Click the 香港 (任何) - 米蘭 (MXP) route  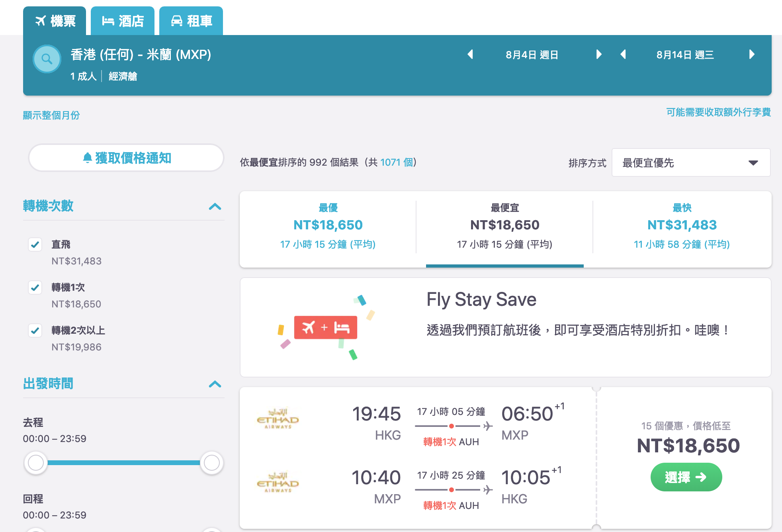[141, 55]
